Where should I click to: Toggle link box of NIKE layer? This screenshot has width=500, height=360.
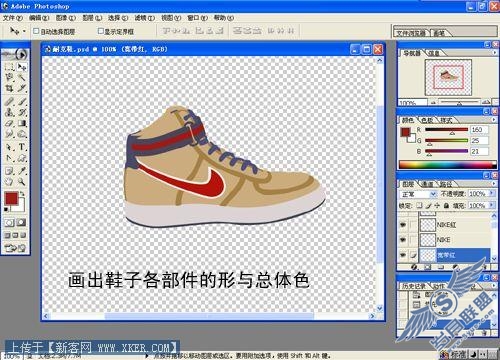click(x=413, y=240)
